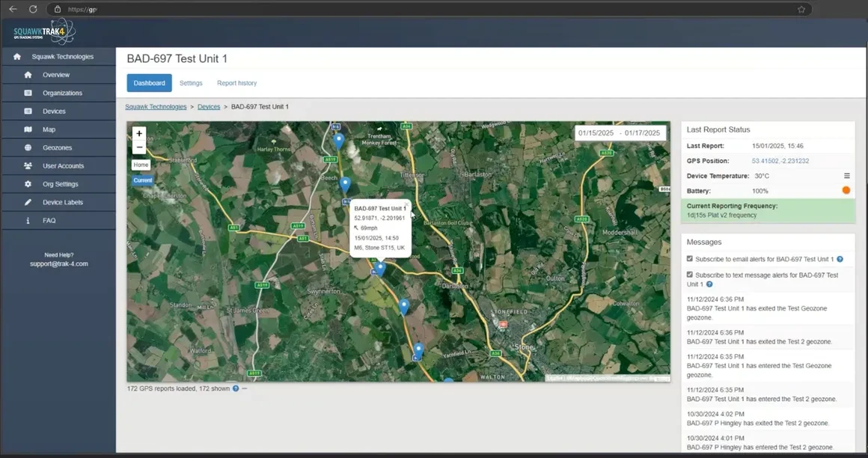
Task: Click the map marker under the popup
Action: coord(380,269)
